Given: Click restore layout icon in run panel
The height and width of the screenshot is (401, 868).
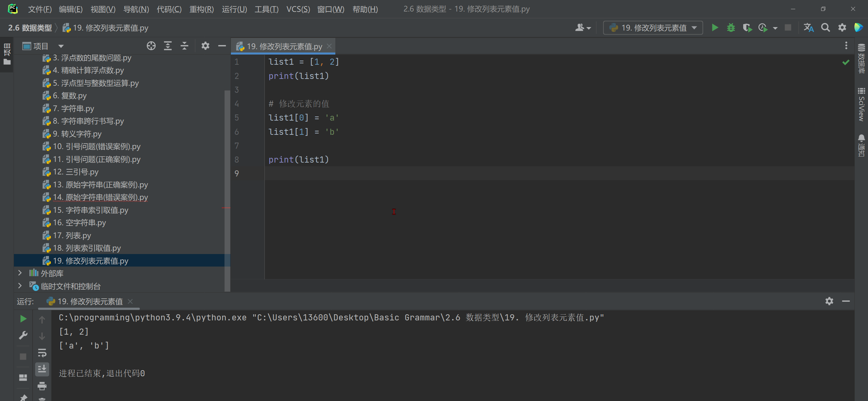Looking at the screenshot, I should click(x=23, y=377).
